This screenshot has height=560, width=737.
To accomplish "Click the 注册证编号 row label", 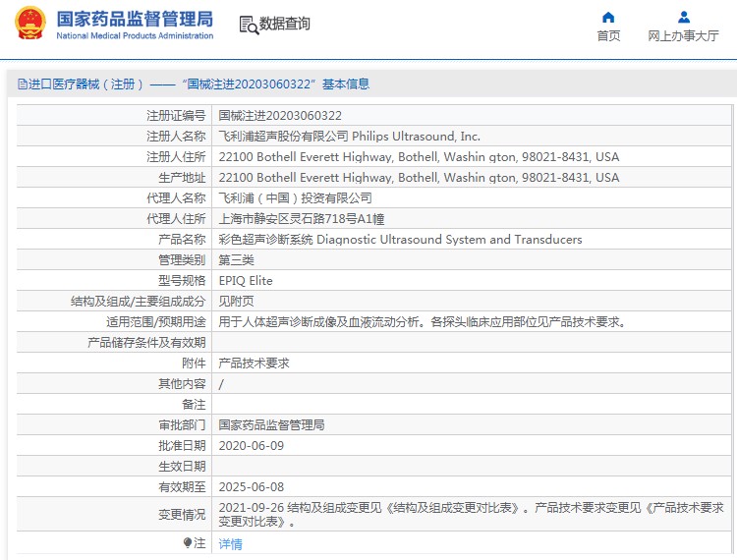I will (x=176, y=116).
